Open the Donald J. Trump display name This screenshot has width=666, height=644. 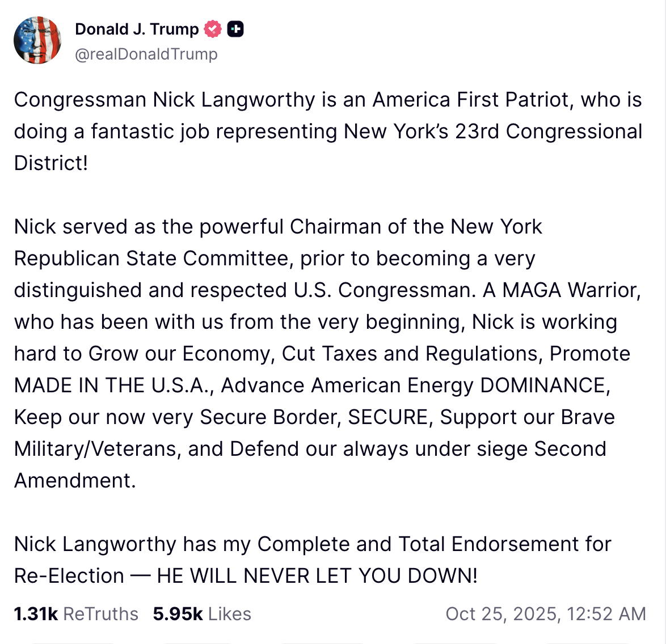(137, 29)
